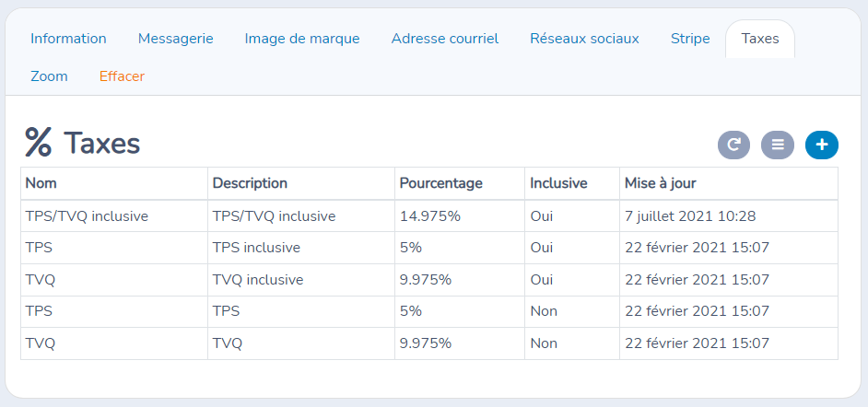Click the orange Effacer tab

pyautogui.click(x=122, y=76)
